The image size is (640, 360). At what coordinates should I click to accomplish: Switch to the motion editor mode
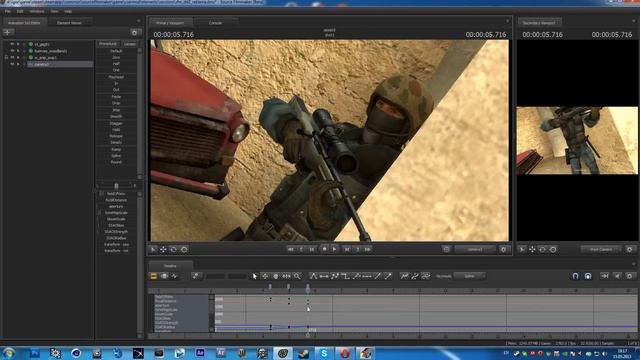164,276
